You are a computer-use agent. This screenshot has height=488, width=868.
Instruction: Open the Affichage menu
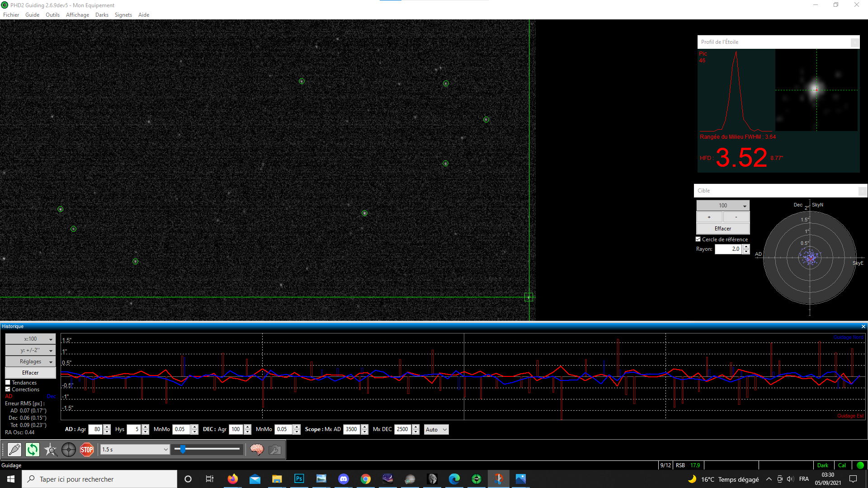pos(77,15)
